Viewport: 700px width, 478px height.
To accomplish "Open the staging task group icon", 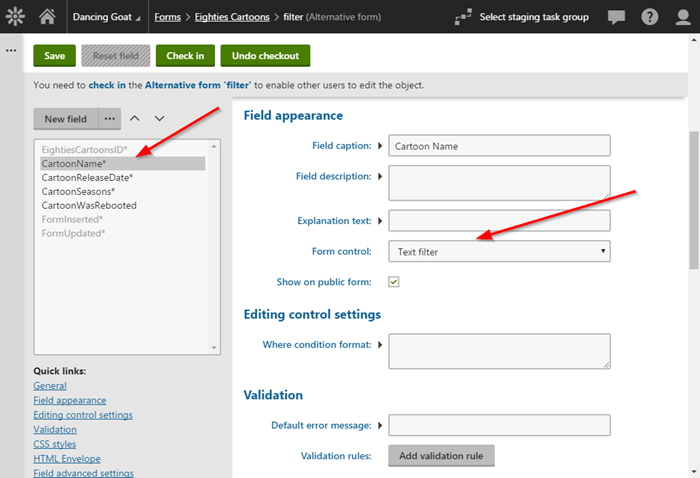I will [463, 17].
